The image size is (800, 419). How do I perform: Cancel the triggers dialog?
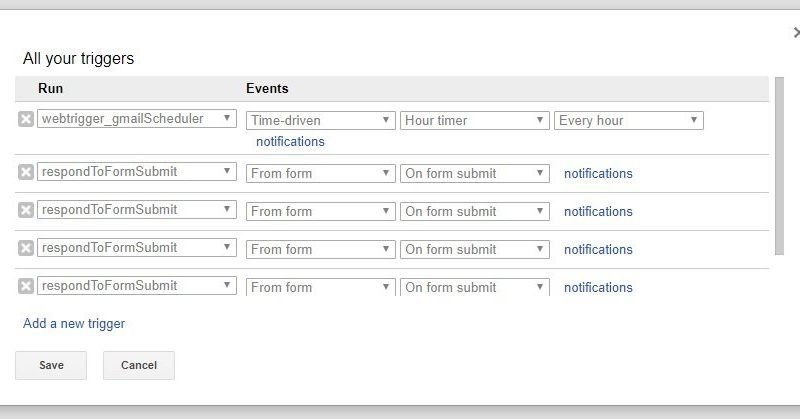138,366
